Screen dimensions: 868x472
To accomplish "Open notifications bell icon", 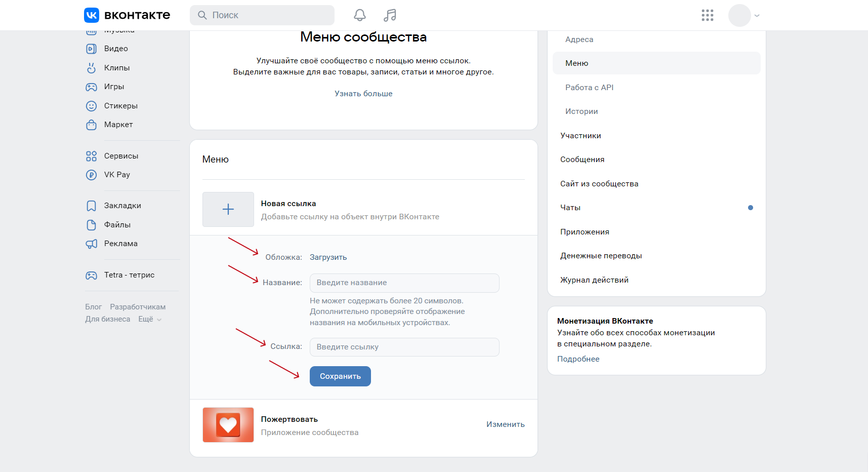I will click(360, 15).
